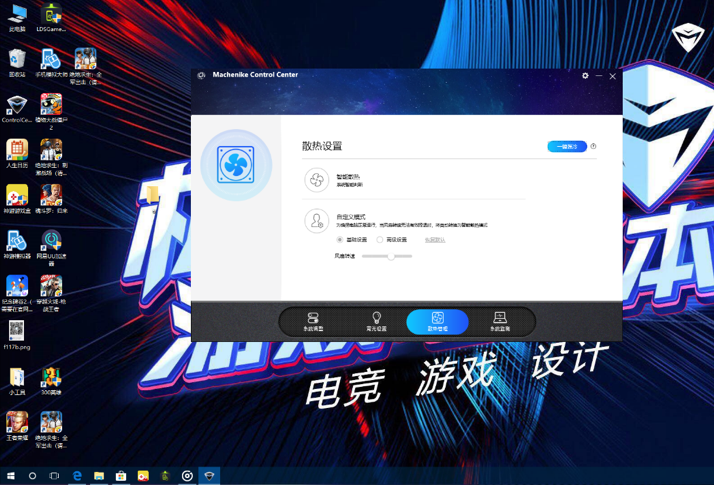Open Cortana circle on taskbar
This screenshot has width=714, height=485.
pyautogui.click(x=32, y=476)
